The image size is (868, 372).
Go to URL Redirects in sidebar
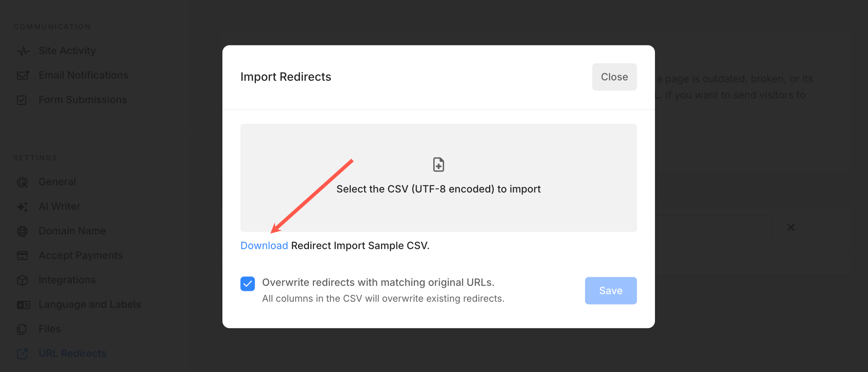(72, 353)
